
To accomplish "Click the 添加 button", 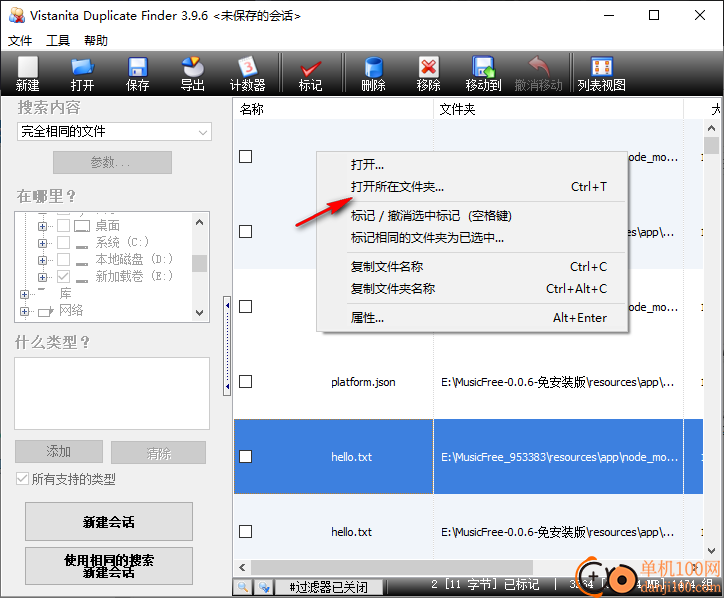I will point(59,452).
